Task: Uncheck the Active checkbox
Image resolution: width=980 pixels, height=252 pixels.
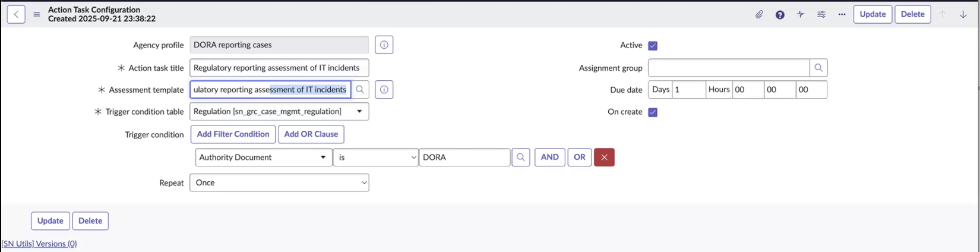Action: [653, 46]
